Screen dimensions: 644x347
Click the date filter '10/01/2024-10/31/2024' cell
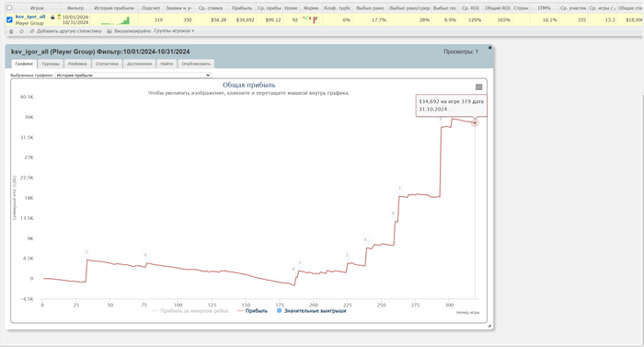[x=76, y=19]
